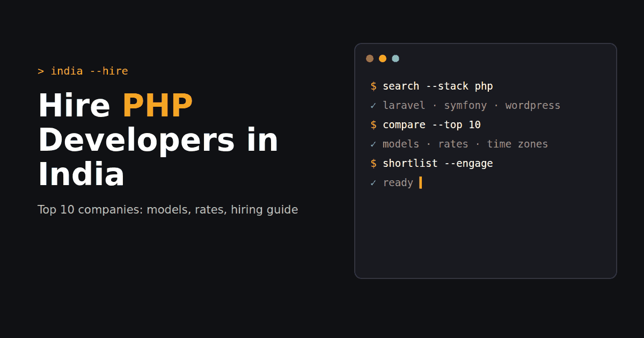Image resolution: width=644 pixels, height=338 pixels.
Task: Click the checkmark before 'ready'
Action: pyautogui.click(x=374, y=183)
